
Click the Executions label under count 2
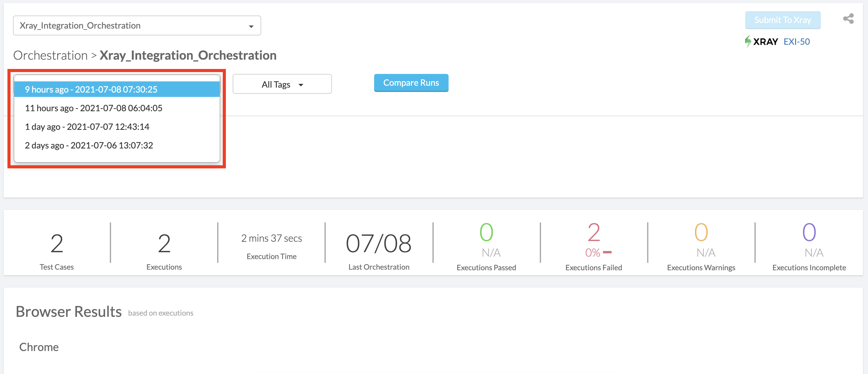click(164, 267)
